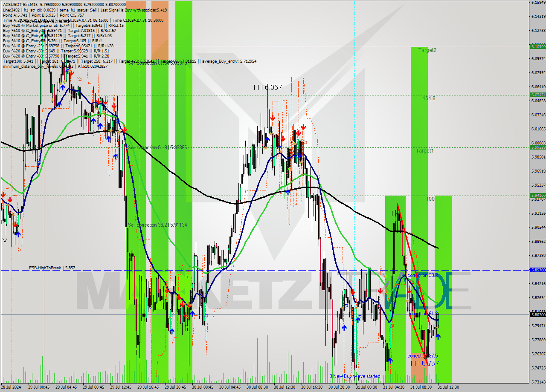The image size is (546, 392).
Task: Click the FSB-HighToBreak 5.857 line label
Action: [x=52, y=268]
